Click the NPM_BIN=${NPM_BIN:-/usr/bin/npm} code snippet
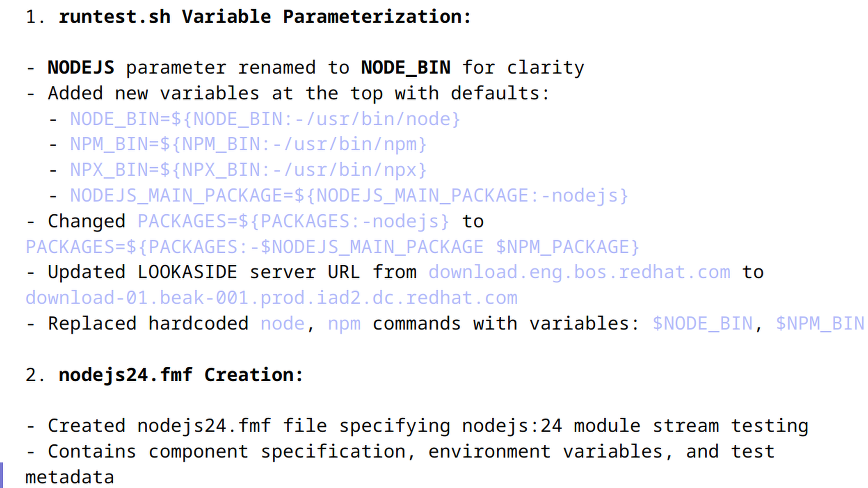 248,144
